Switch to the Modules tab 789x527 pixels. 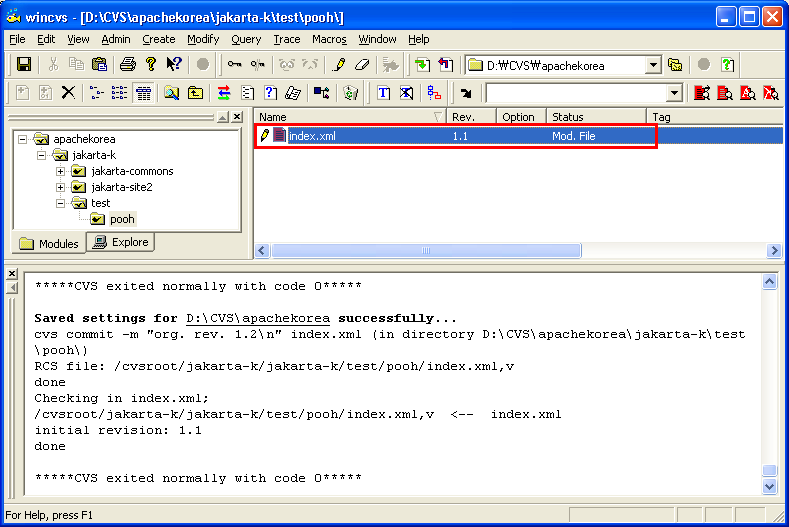pyautogui.click(x=50, y=244)
